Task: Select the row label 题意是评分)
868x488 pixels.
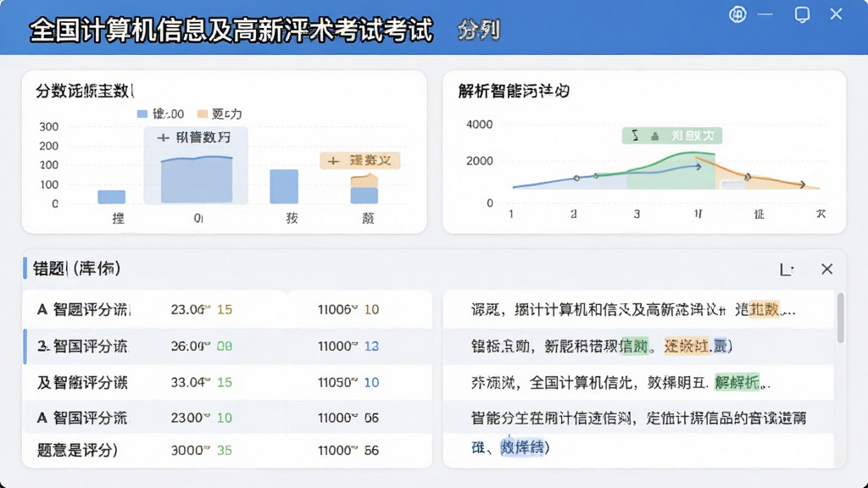Action: click(x=77, y=451)
